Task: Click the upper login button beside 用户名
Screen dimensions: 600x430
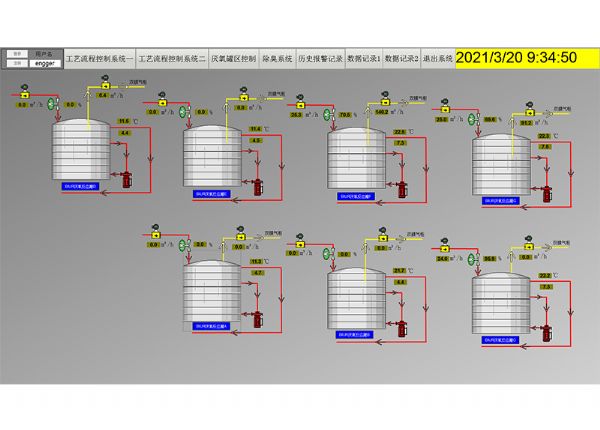Action: tap(17, 54)
